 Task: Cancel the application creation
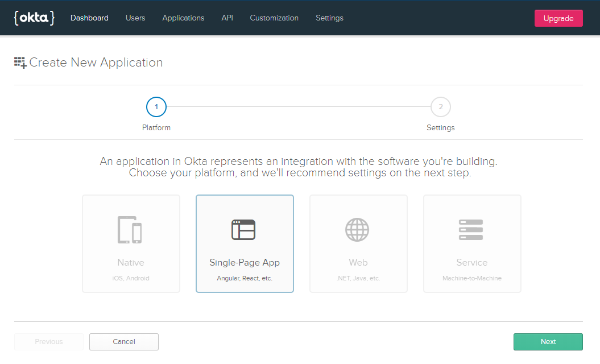123,341
